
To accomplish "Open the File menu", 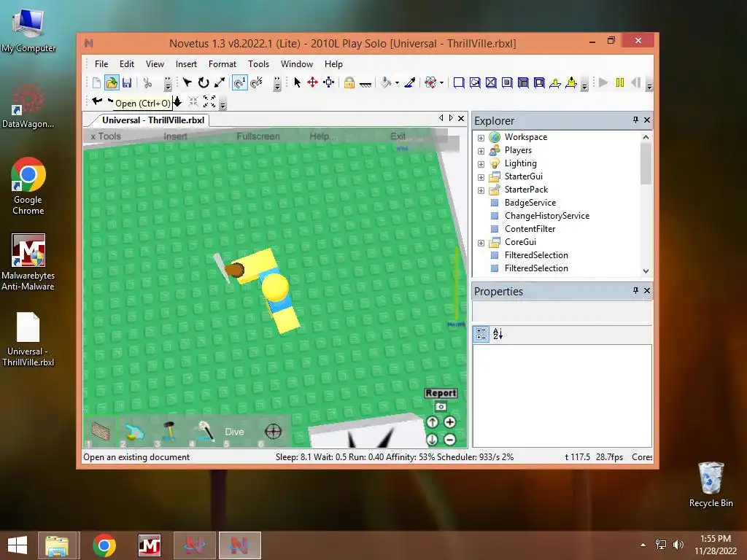I will pos(101,64).
